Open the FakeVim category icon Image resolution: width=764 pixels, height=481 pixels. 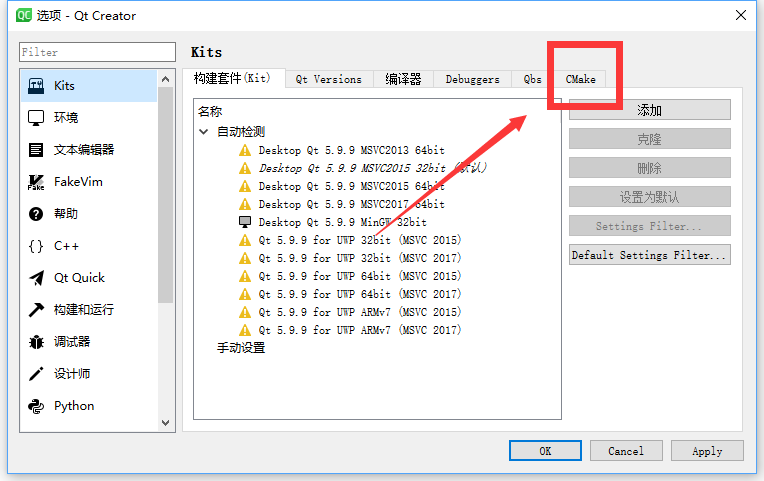click(36, 182)
